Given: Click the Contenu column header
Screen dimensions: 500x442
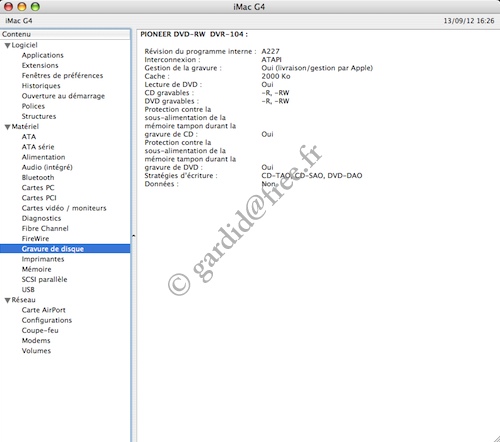Looking at the screenshot, I should point(65,34).
